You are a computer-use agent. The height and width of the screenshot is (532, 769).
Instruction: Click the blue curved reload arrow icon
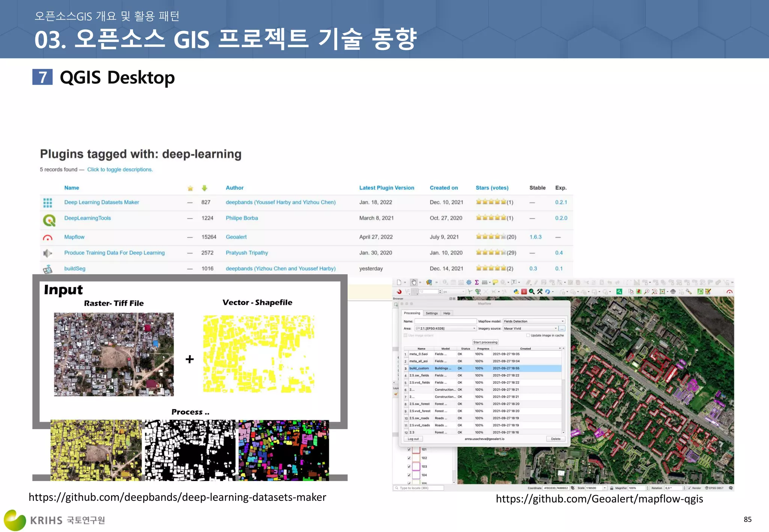pos(547,292)
